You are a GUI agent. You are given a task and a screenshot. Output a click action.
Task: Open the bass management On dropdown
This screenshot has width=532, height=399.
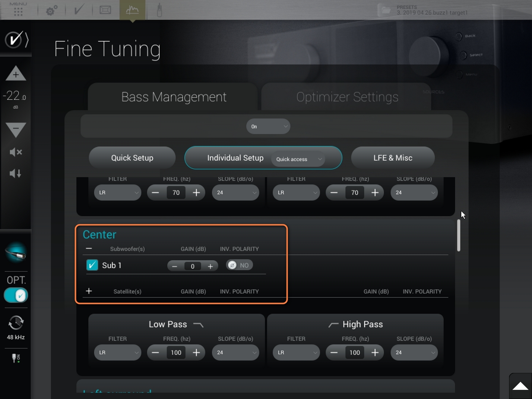pos(268,127)
